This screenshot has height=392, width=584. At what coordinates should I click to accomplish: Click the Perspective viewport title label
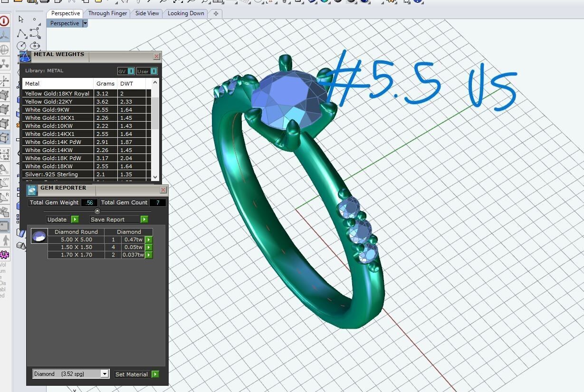pos(65,23)
